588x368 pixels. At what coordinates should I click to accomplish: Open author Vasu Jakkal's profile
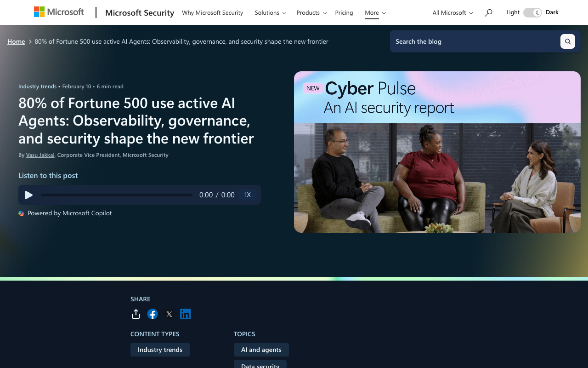[x=40, y=155]
